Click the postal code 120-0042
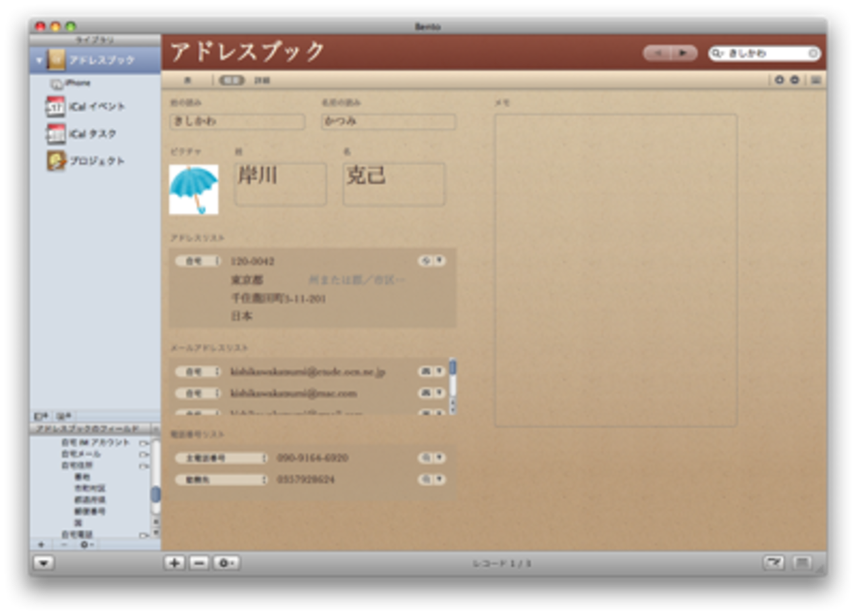Screen dimensions: 856x616 point(252,261)
